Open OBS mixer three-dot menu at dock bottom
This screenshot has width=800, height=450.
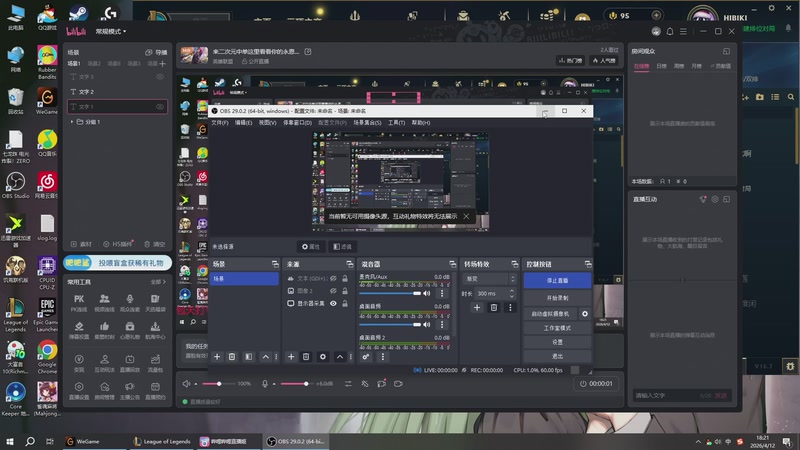click(383, 357)
